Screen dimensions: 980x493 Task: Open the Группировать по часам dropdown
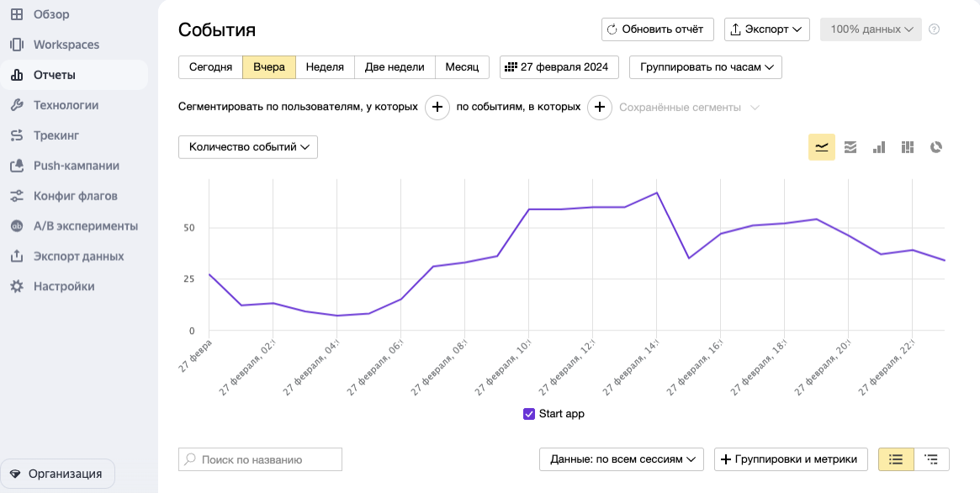pyautogui.click(x=706, y=67)
